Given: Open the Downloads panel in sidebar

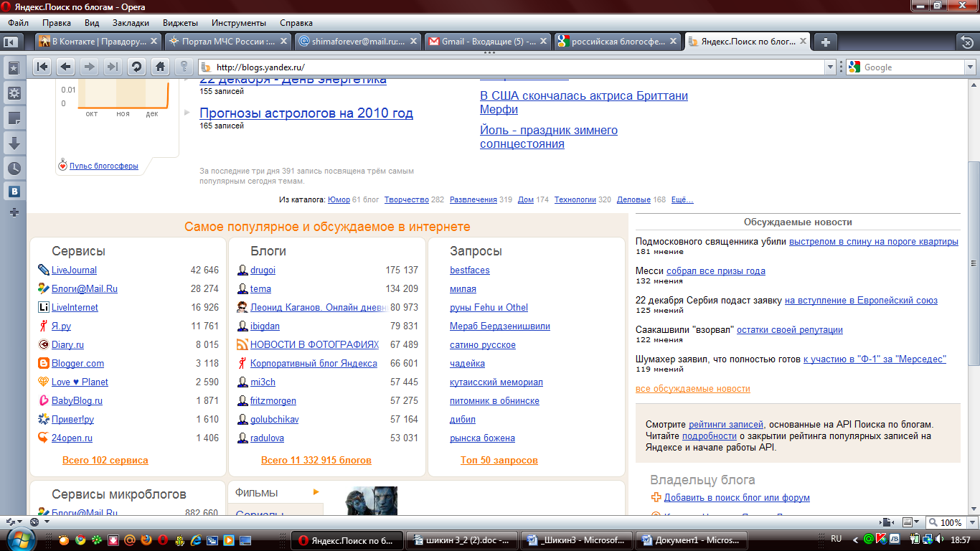Looking at the screenshot, I should (14, 143).
